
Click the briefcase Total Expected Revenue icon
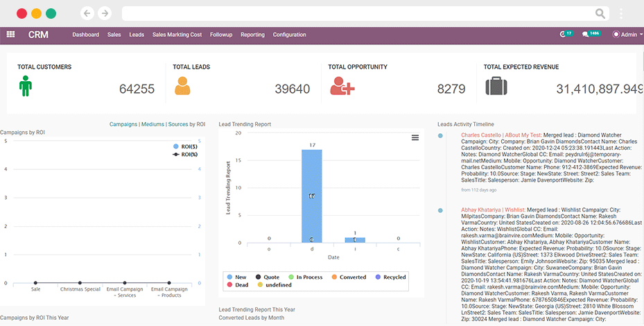pyautogui.click(x=496, y=86)
